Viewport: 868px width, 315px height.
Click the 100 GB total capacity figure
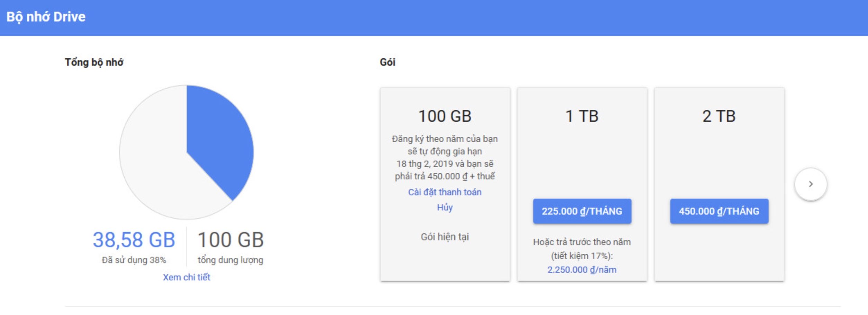coord(231,240)
